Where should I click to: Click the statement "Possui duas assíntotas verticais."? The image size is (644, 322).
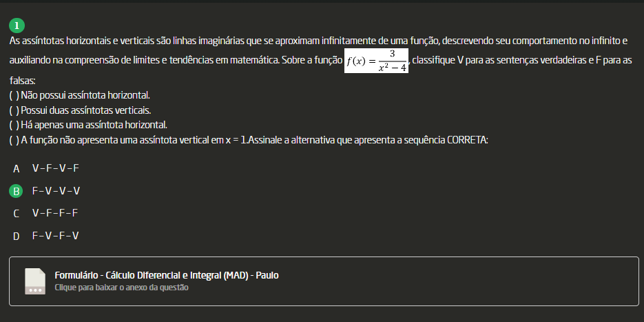coord(86,110)
